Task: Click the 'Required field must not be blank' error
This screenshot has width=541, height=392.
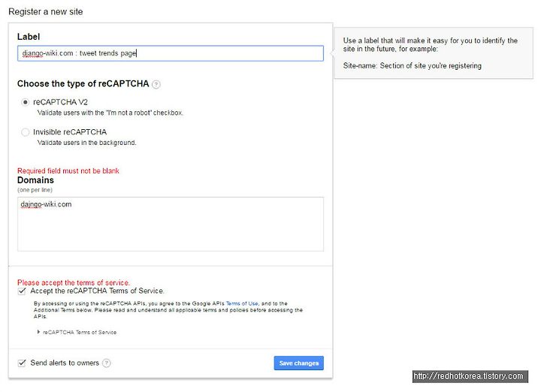Action: 68,171
